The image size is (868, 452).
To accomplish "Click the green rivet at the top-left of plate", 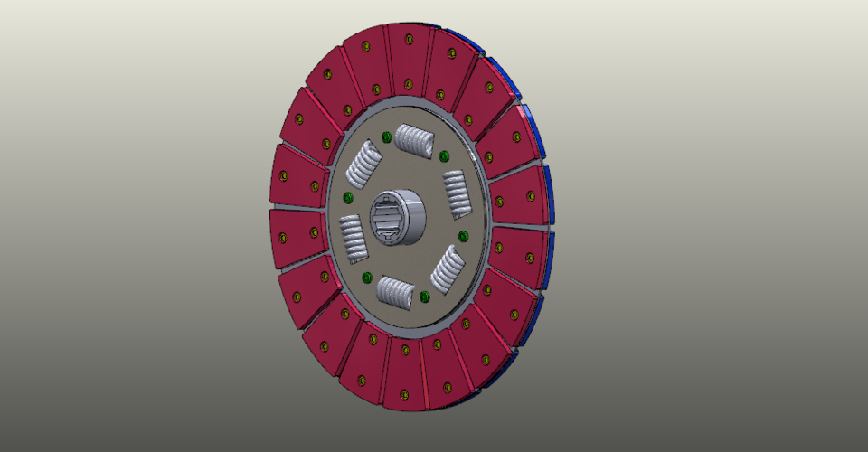I will point(386,137).
